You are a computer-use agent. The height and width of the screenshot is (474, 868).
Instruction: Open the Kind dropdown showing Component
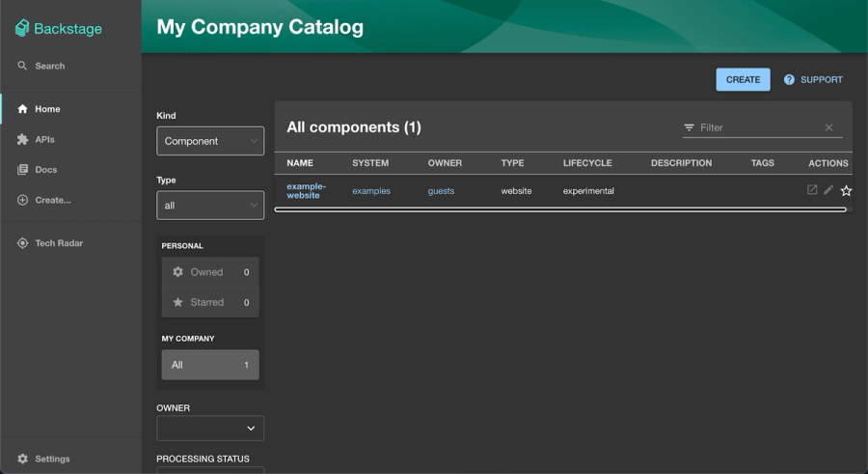tap(210, 141)
